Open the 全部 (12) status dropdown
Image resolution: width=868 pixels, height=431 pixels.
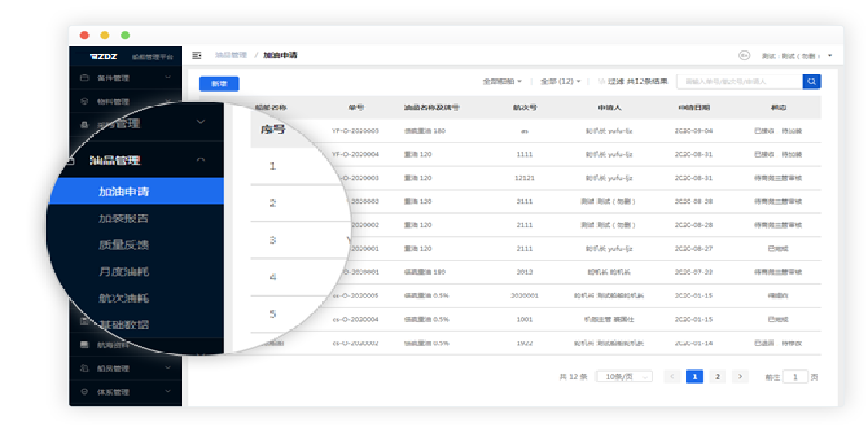pos(560,82)
